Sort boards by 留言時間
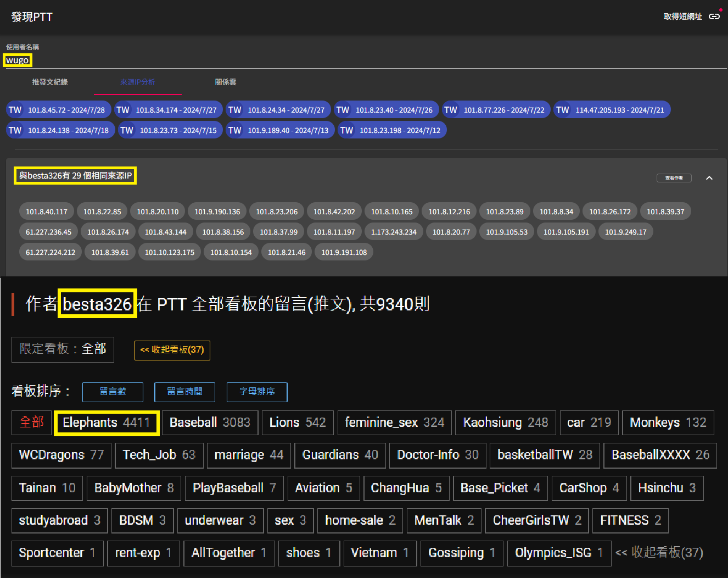 (184, 392)
